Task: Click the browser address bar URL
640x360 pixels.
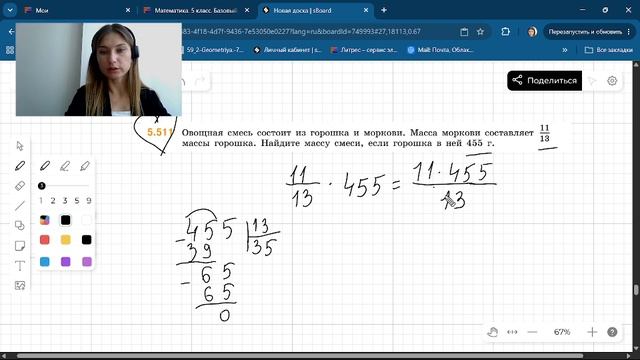Action: tap(302, 31)
